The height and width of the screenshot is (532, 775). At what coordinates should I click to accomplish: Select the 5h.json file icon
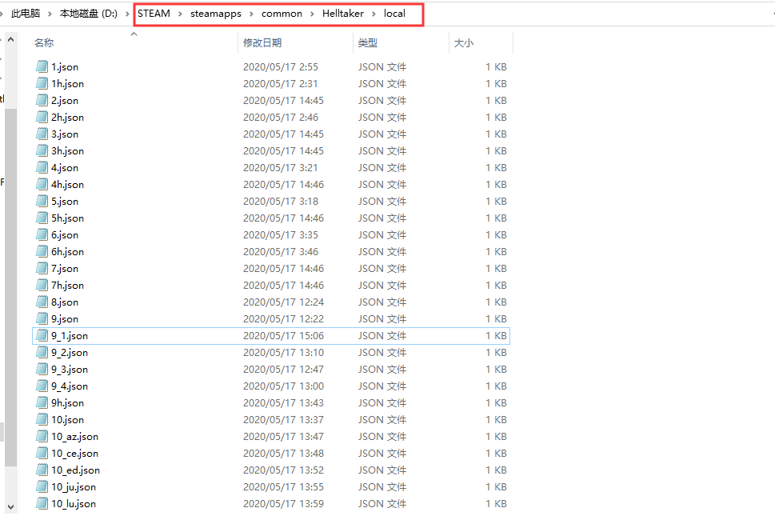click(42, 218)
